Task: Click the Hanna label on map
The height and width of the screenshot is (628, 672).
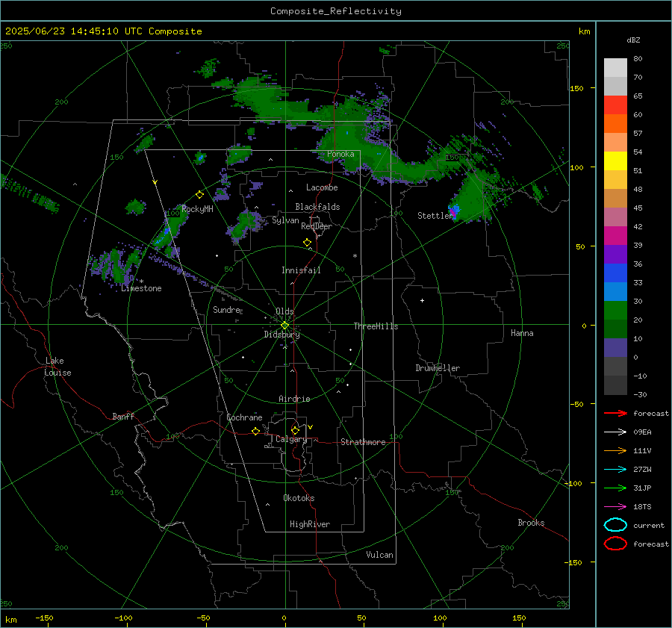Action: 522,333
